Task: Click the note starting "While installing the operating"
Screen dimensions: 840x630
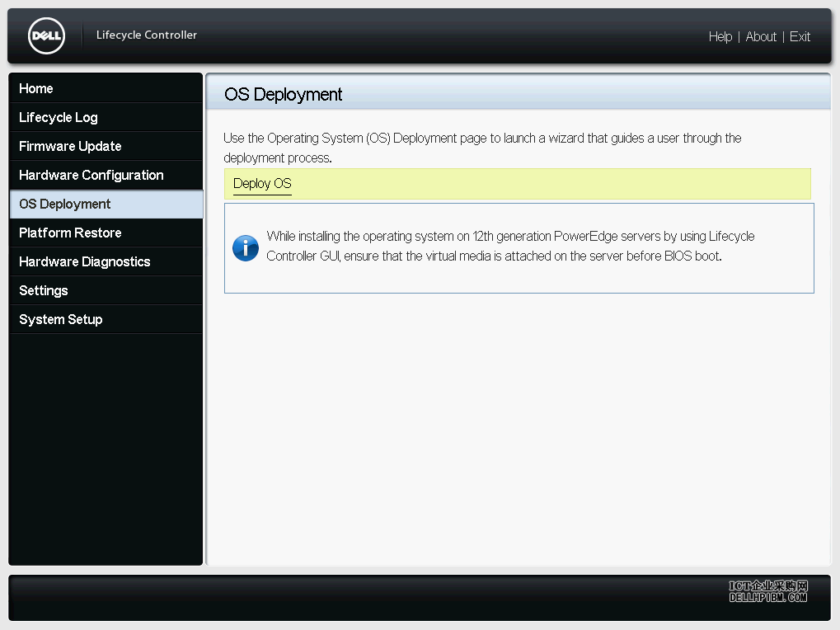Action: coord(510,247)
